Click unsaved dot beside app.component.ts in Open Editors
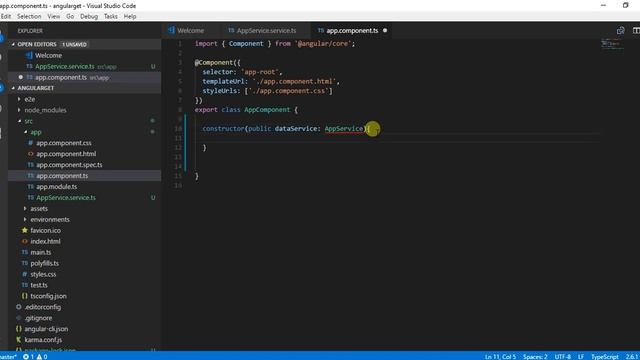Screen dimensions: 640x360 20,77
